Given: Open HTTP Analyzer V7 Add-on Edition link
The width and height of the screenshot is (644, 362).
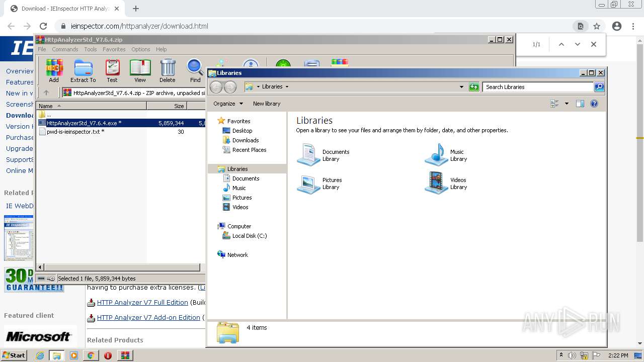Looking at the screenshot, I should (148, 317).
